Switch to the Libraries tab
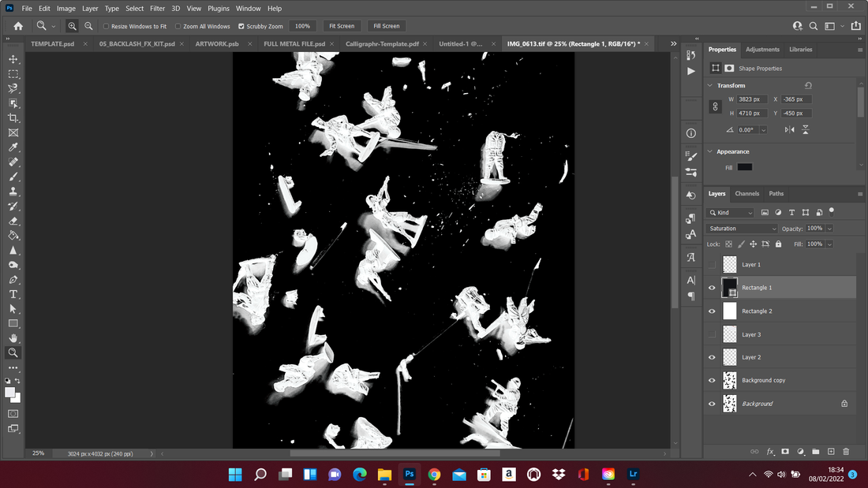 click(800, 49)
